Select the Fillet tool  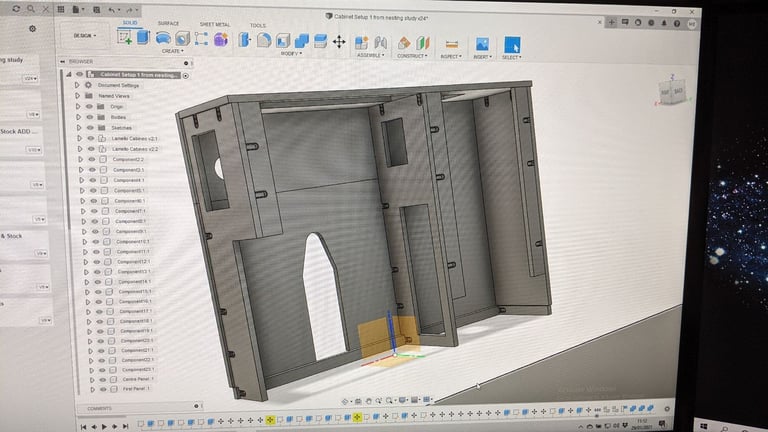tap(264, 40)
